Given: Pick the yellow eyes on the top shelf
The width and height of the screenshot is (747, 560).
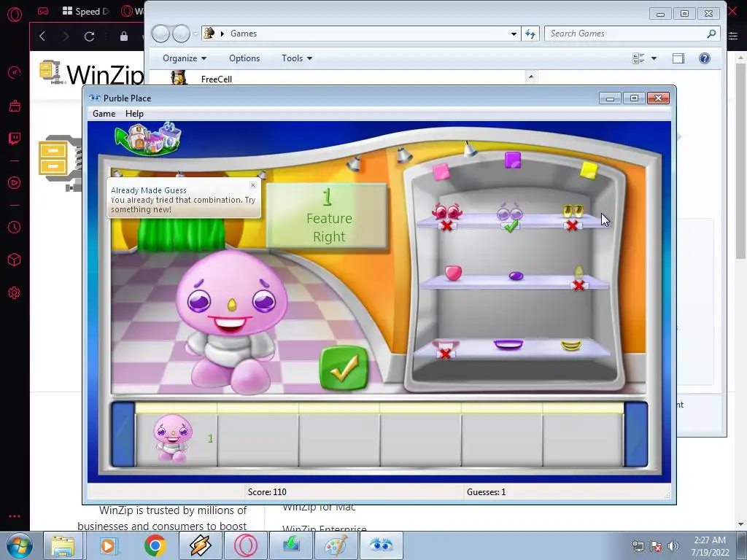Looking at the screenshot, I should [572, 211].
